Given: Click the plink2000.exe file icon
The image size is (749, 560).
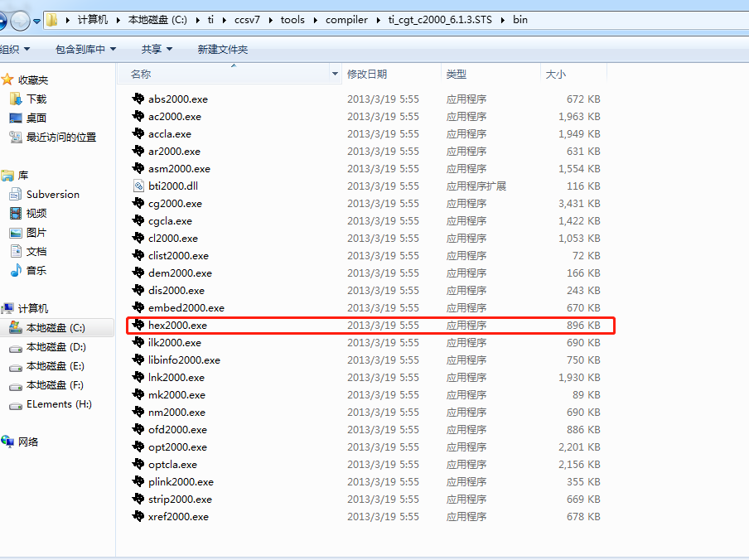Looking at the screenshot, I should (138, 481).
